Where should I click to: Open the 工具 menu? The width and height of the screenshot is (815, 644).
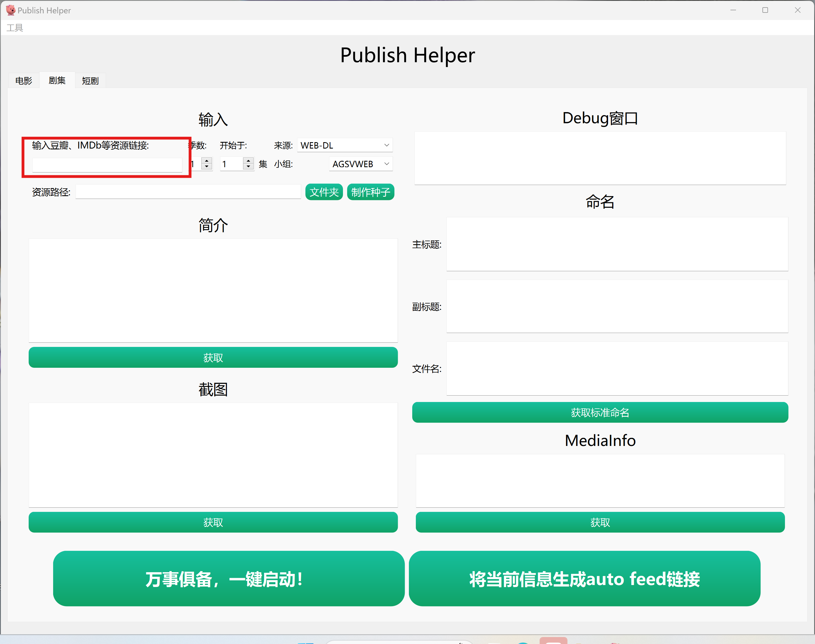15,28
